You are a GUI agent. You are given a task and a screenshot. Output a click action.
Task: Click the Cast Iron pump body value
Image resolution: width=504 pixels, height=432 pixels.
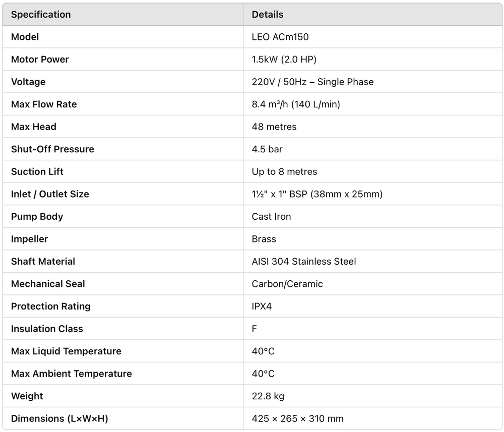pyautogui.click(x=271, y=216)
